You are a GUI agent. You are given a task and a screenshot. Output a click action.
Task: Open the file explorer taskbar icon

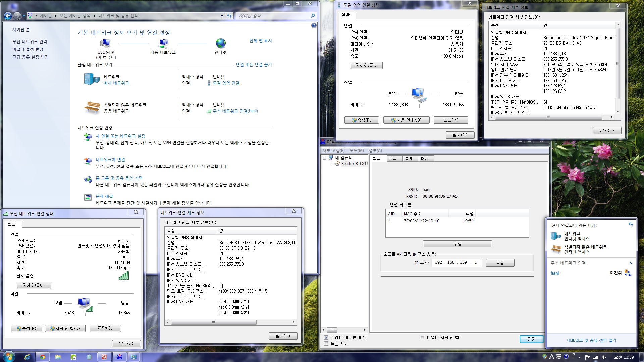58,357
